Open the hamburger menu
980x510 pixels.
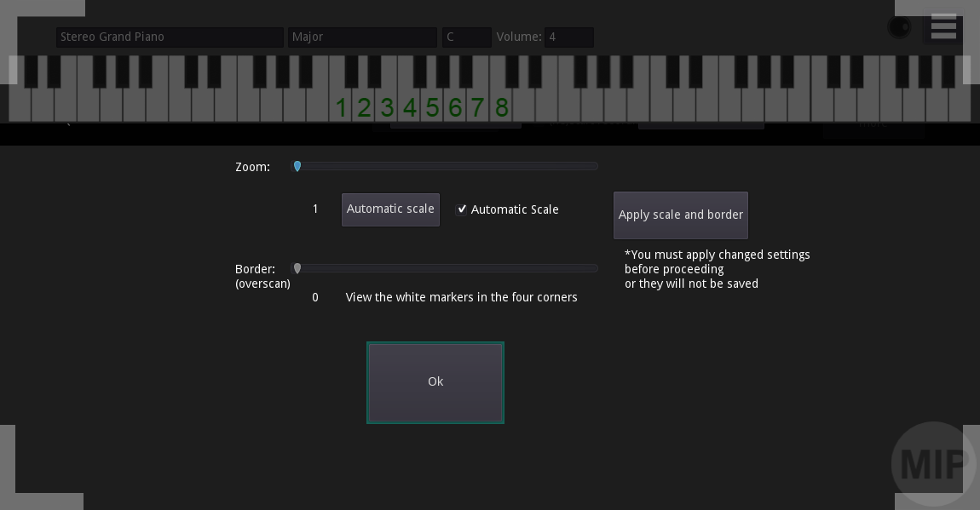pyautogui.click(x=943, y=26)
